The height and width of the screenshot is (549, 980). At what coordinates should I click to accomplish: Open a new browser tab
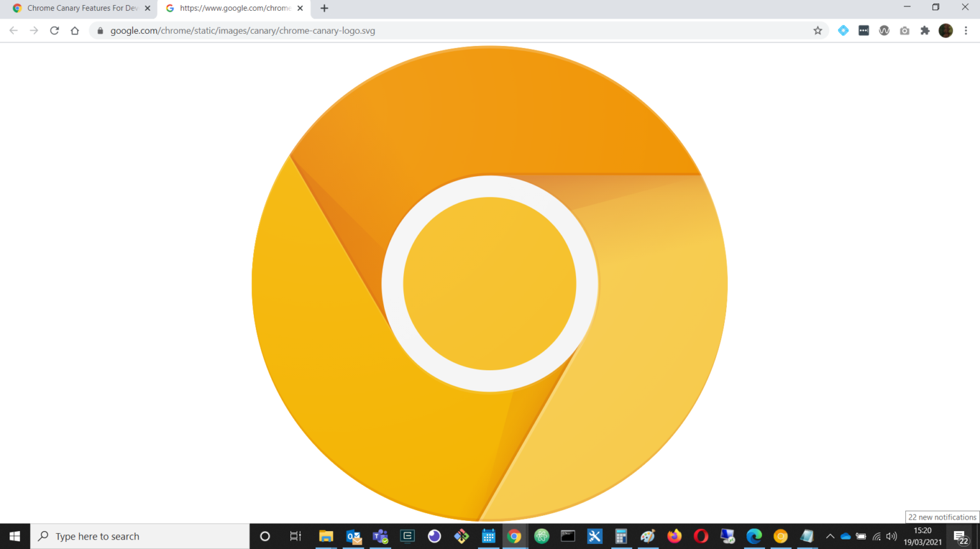click(324, 8)
